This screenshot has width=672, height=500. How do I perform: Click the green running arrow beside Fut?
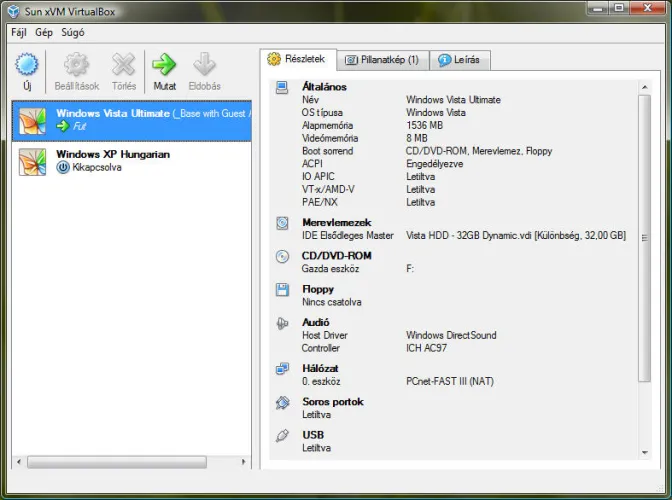(63, 126)
